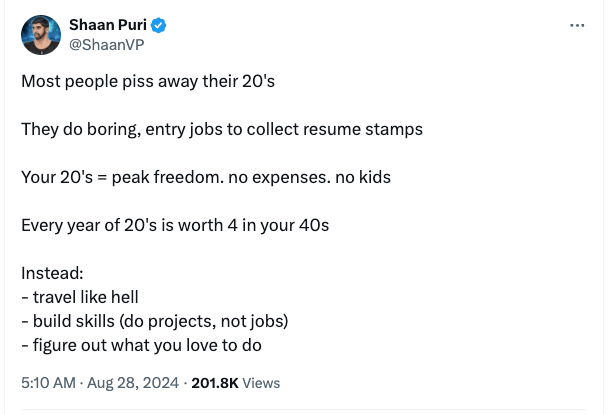Click the line 'Most people piss away their 20's'
The height and width of the screenshot is (414, 608).
(148, 81)
